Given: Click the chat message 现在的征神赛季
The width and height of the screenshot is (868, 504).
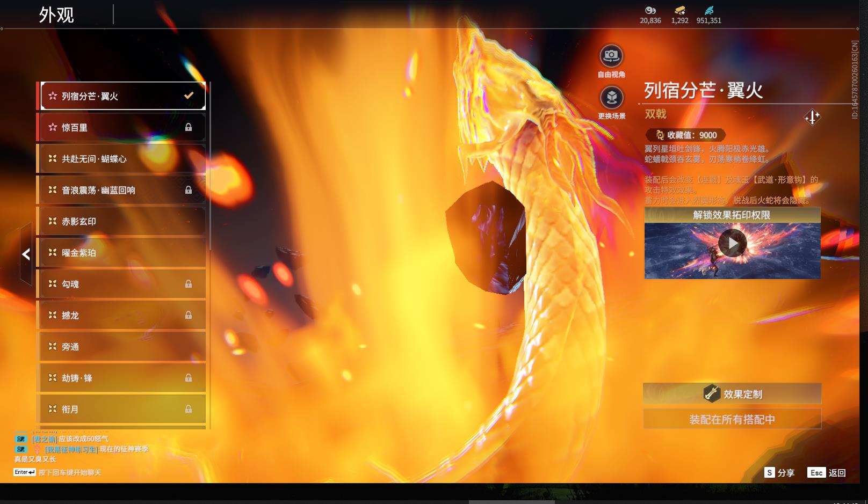Looking at the screenshot, I should click(124, 449).
